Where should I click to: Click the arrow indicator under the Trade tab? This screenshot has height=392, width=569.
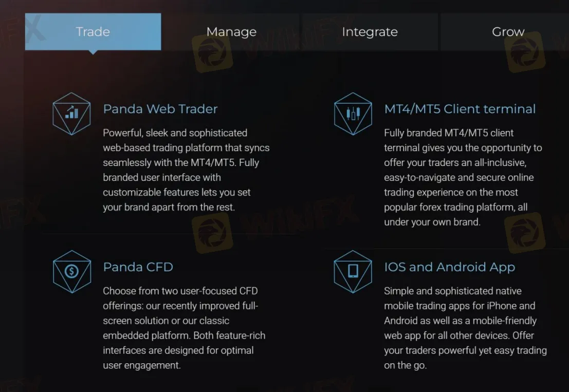[93, 51]
